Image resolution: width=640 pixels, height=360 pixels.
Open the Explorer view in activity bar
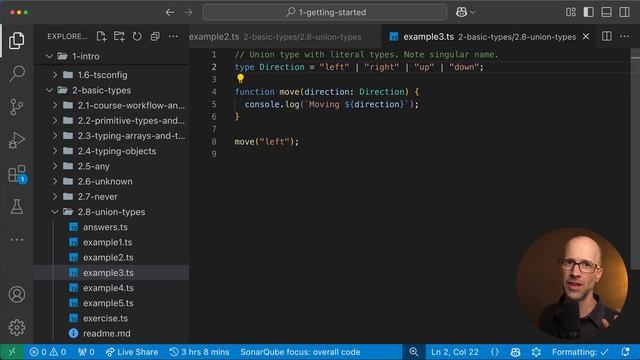coord(16,40)
